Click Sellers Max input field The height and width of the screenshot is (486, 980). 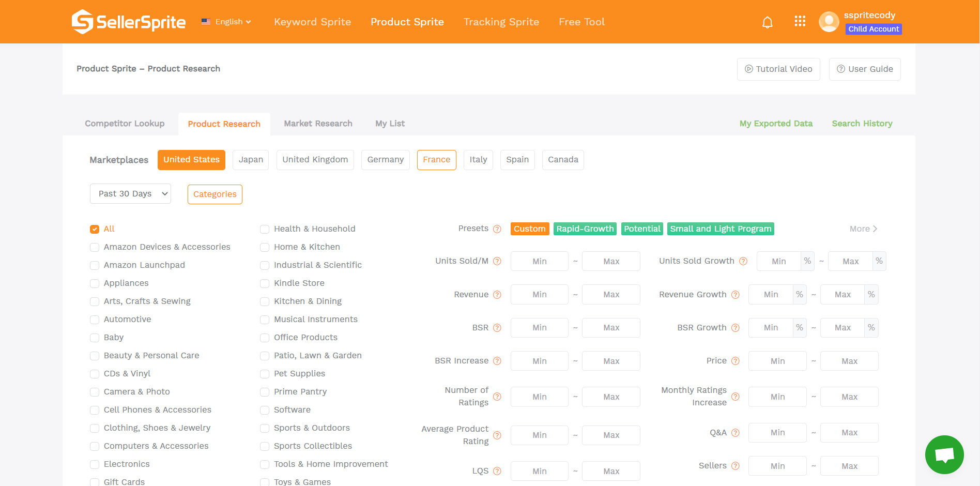(x=849, y=466)
